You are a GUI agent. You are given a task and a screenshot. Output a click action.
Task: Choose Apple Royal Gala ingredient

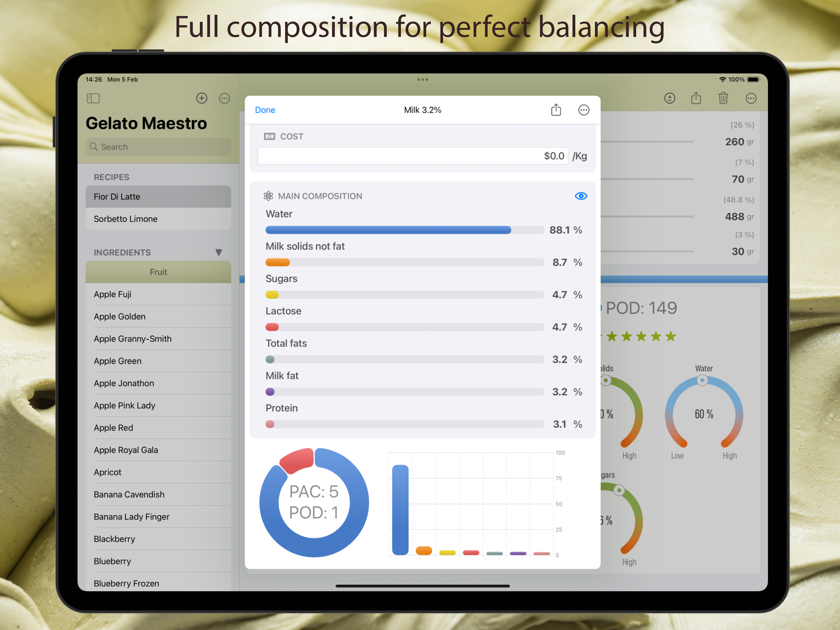158,450
